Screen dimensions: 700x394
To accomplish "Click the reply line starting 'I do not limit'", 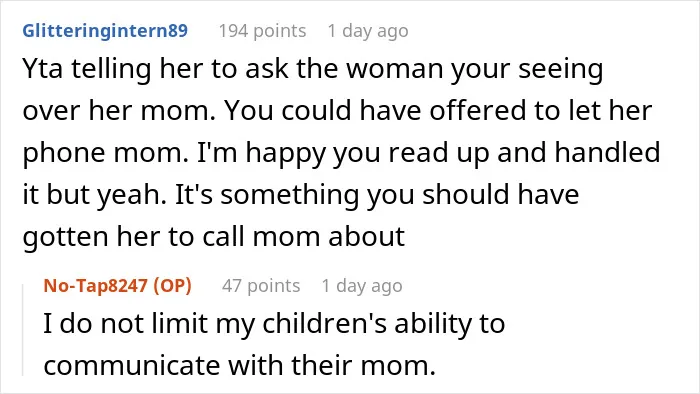I will 274,324.
